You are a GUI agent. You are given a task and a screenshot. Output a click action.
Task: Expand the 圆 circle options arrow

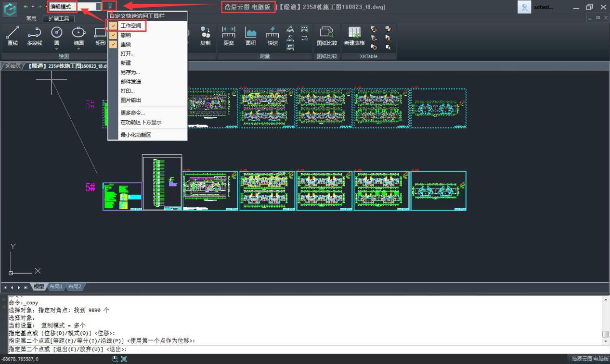(57, 49)
